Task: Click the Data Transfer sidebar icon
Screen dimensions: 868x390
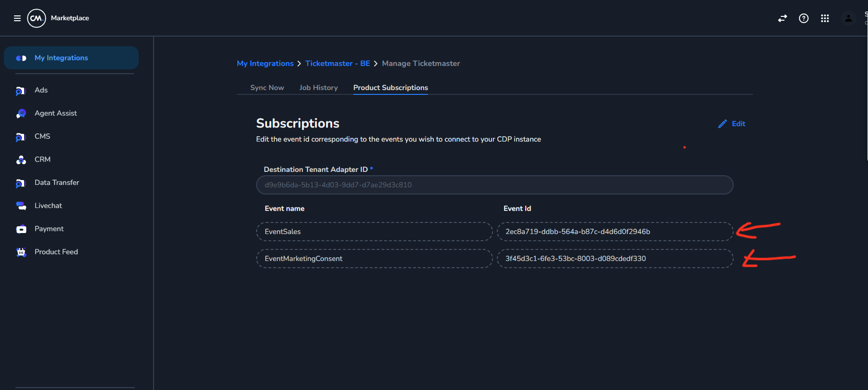Action: tap(20, 183)
